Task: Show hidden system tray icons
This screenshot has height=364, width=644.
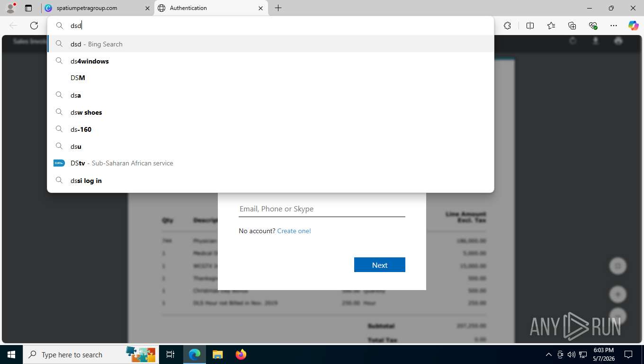Action: (x=548, y=355)
